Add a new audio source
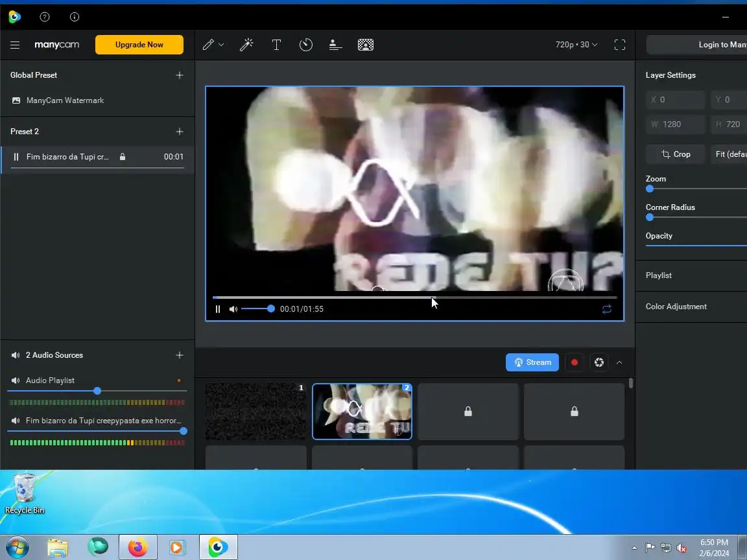 click(x=180, y=355)
